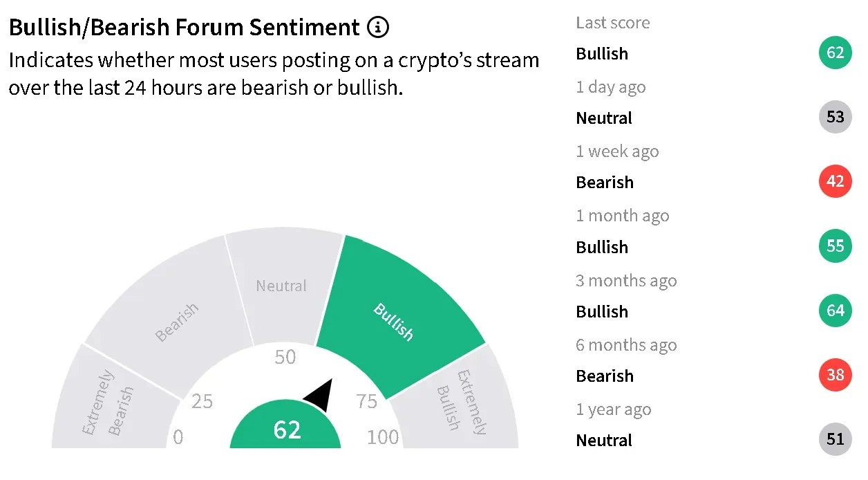Click the red 38 score badge
This screenshot has width=868, height=480.
pos(836,376)
